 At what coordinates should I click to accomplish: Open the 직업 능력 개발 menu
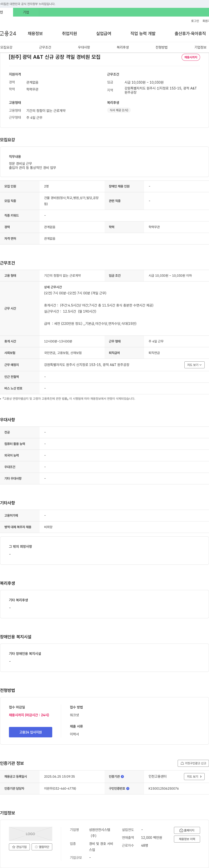click(x=143, y=33)
